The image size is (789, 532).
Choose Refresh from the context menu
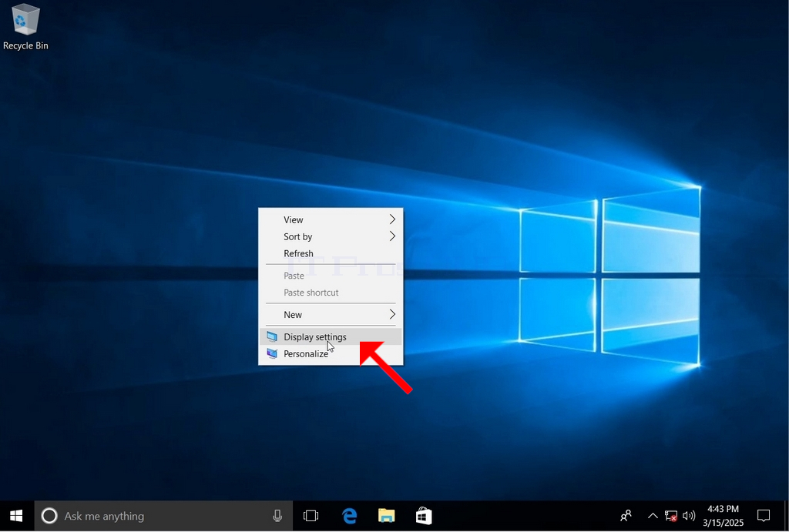[331, 253]
